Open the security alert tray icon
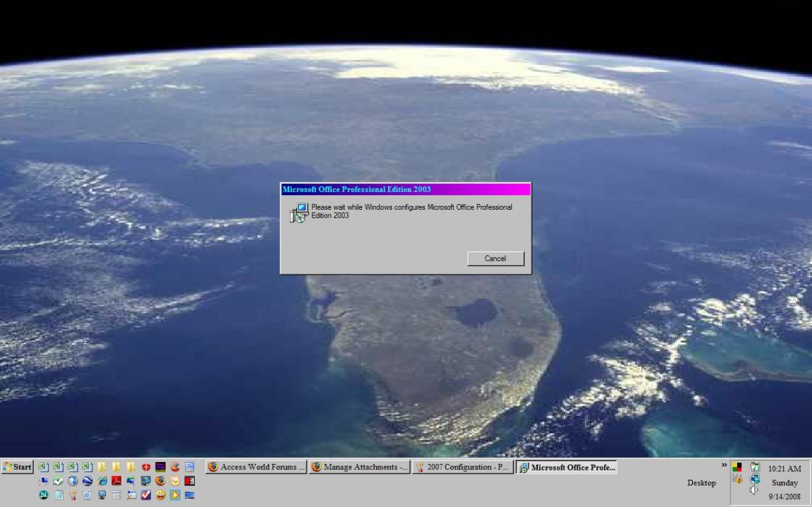The height and width of the screenshot is (507, 812). [737, 479]
